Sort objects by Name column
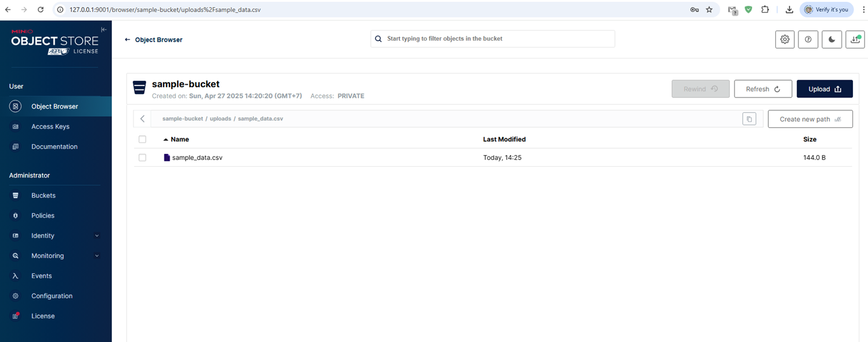Screen dimensions: 868x342 coord(179,139)
